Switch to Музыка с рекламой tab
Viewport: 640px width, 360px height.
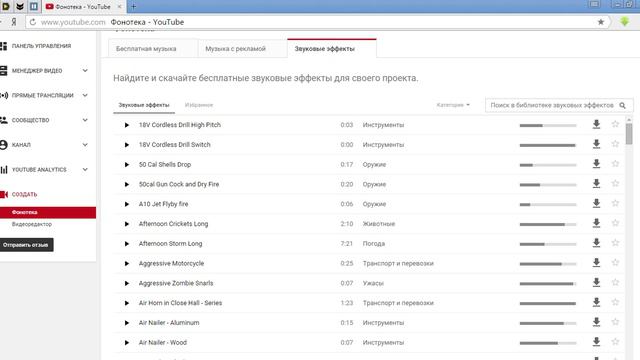coord(242,49)
